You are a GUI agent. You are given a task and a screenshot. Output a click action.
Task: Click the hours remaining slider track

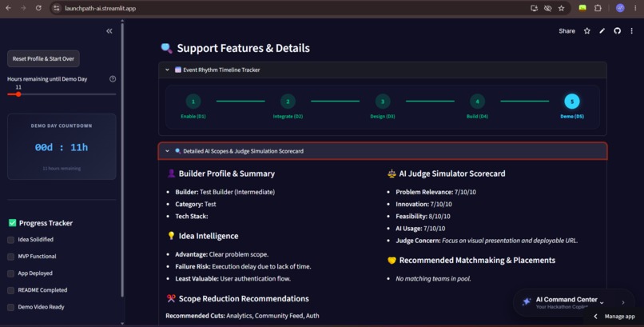point(62,94)
